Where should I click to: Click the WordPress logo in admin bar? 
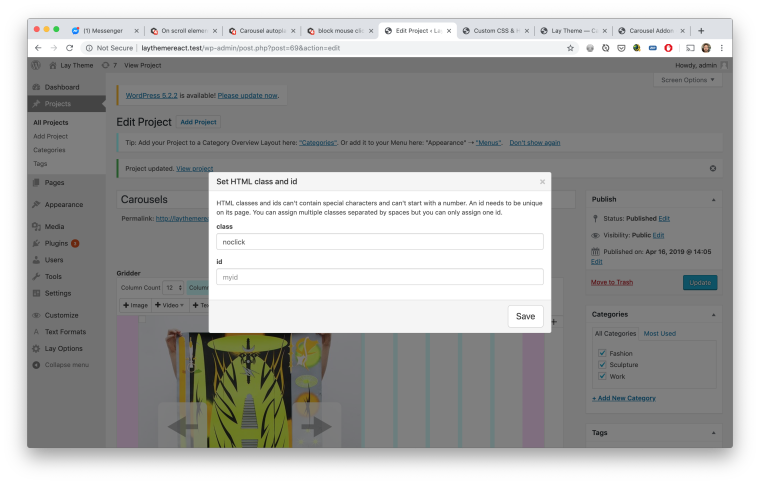tap(37, 65)
